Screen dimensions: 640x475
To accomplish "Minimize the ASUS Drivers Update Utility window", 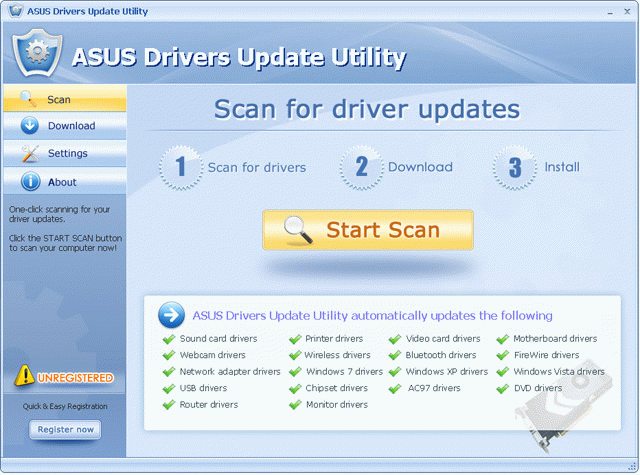I will click(610, 12).
